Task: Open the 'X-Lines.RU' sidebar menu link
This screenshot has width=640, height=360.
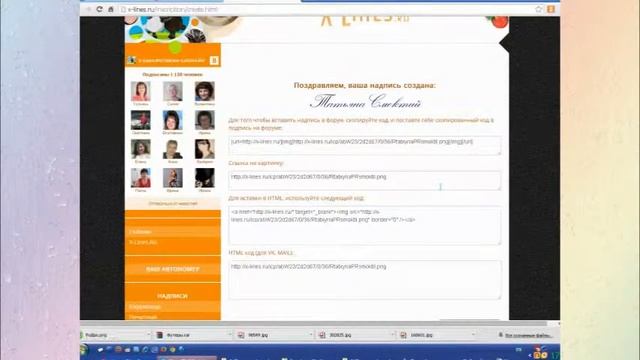Action: click(x=143, y=242)
